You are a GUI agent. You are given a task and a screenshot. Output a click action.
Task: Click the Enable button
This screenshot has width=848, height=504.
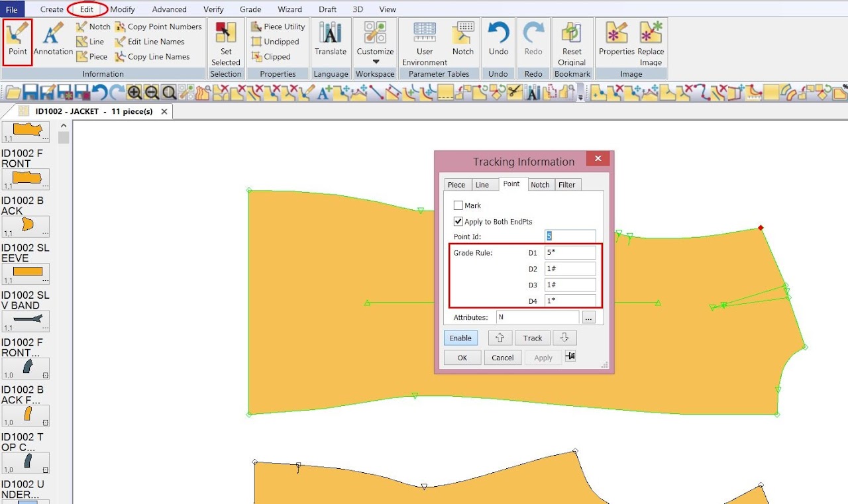(460, 338)
